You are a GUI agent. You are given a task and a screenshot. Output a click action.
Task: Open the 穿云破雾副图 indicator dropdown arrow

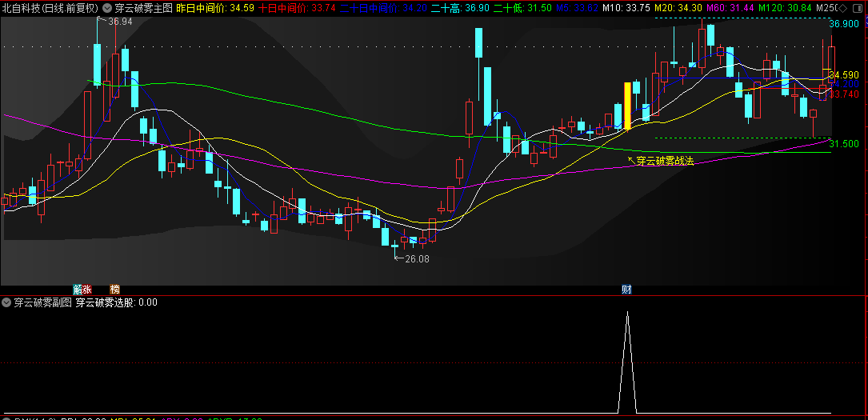tap(6, 302)
